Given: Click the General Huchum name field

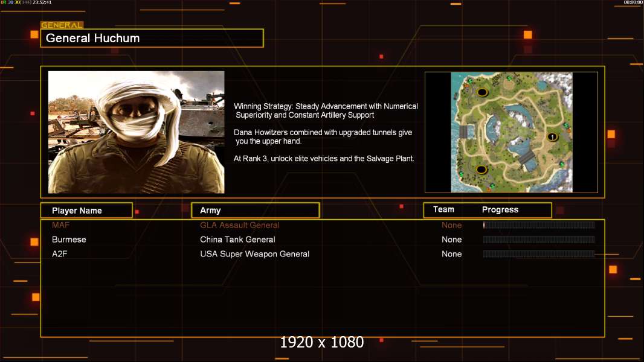Looking at the screenshot, I should tap(152, 38).
